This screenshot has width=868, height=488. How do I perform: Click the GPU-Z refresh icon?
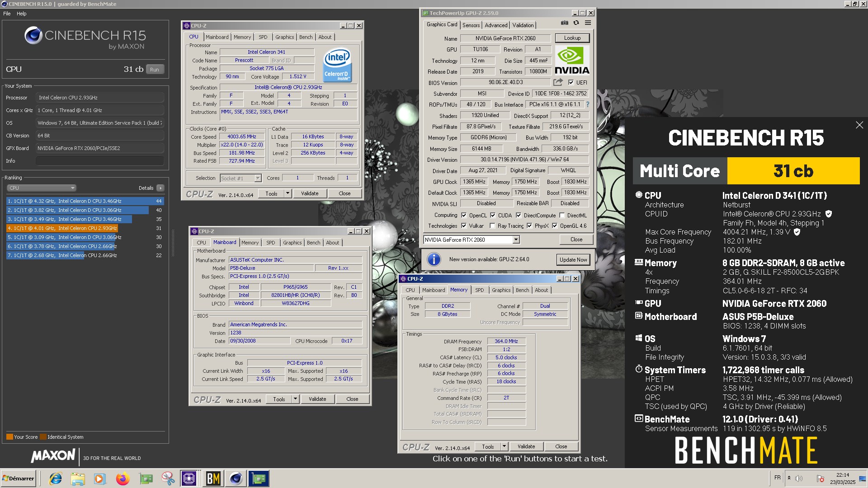click(576, 23)
